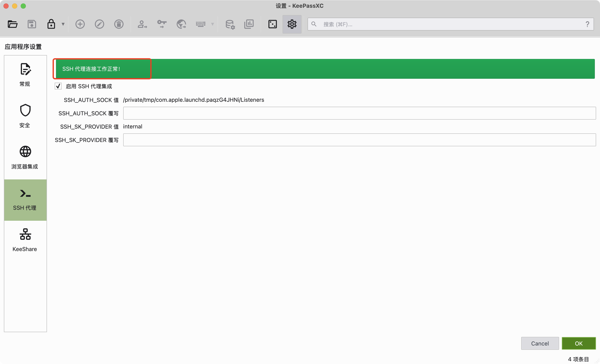
Task: Click the copy username icon
Action: point(142,24)
